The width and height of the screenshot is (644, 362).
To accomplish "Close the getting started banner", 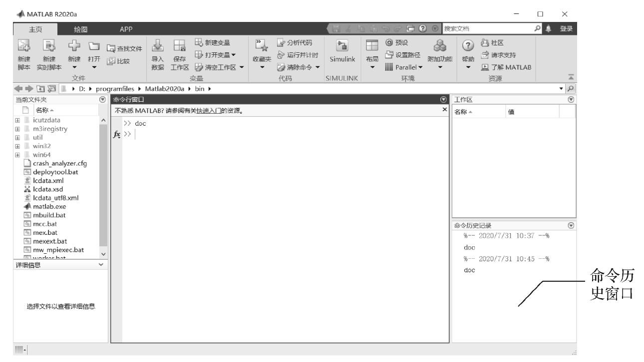I will tap(444, 109).
